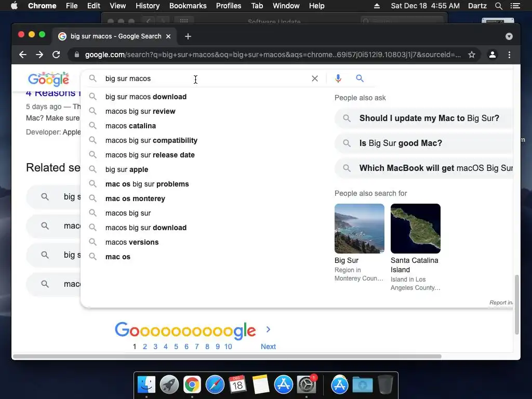Close the 'big sur macos' tab
The image size is (532, 399).
point(168,36)
